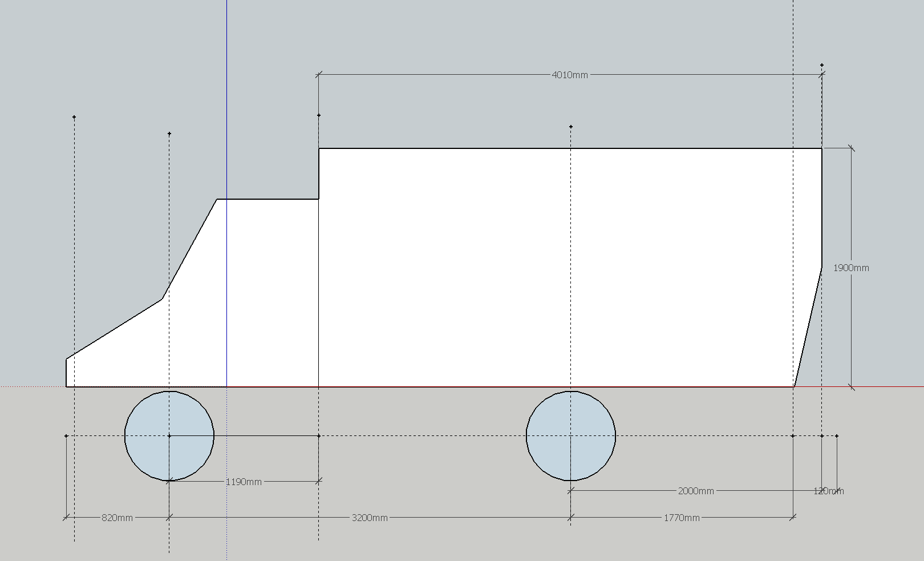Image resolution: width=924 pixels, height=561 pixels.
Task: Click the 1770mm dimension label
Action: pos(682,518)
